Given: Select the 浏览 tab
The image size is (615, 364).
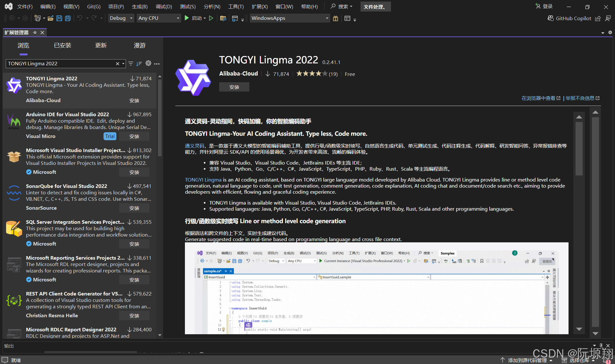Looking at the screenshot, I should pyautogui.click(x=23, y=45).
